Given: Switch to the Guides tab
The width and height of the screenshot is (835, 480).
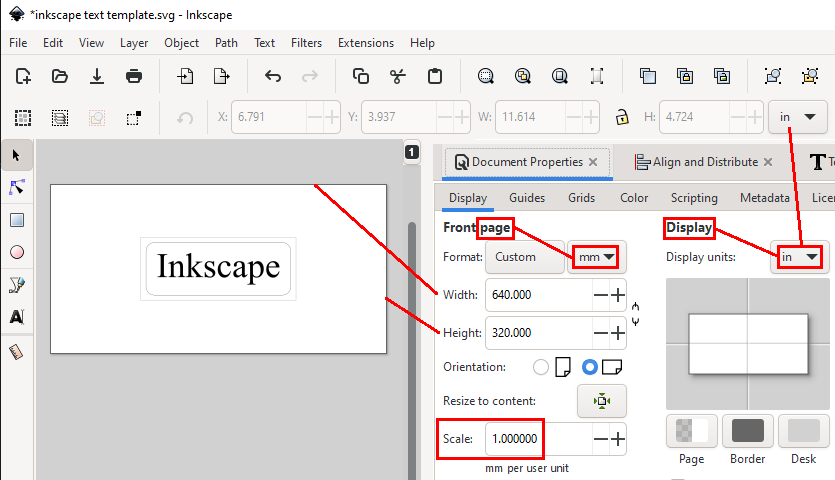Looking at the screenshot, I should [527, 198].
